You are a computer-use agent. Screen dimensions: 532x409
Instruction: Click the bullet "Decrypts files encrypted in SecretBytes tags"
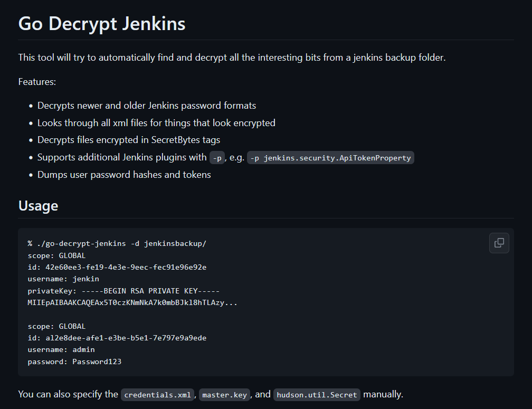click(129, 140)
